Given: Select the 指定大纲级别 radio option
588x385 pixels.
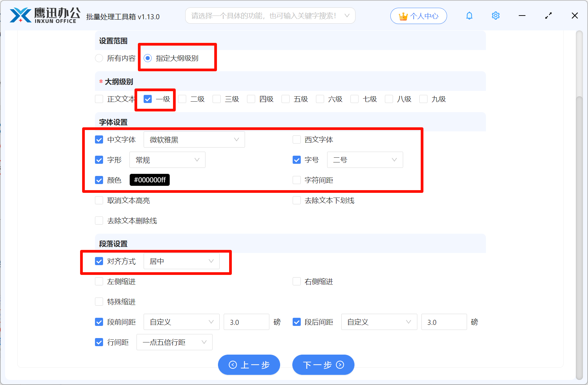Looking at the screenshot, I should (x=148, y=58).
